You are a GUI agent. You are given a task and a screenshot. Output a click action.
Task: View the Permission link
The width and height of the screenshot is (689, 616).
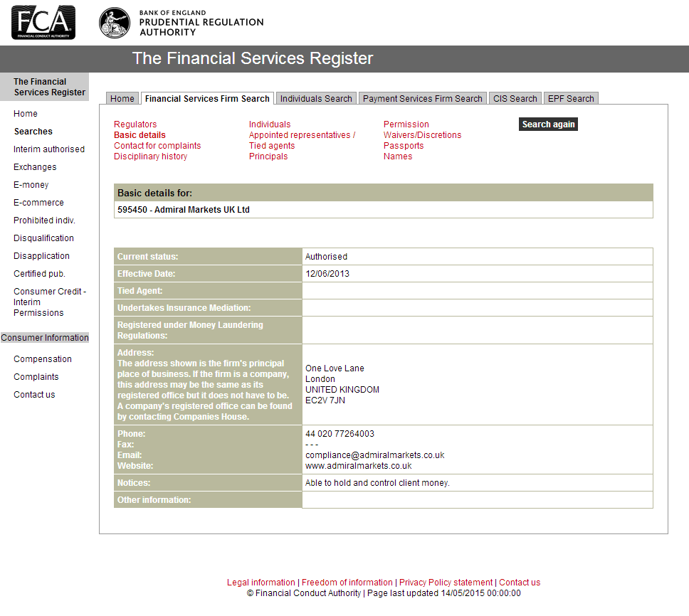[406, 124]
